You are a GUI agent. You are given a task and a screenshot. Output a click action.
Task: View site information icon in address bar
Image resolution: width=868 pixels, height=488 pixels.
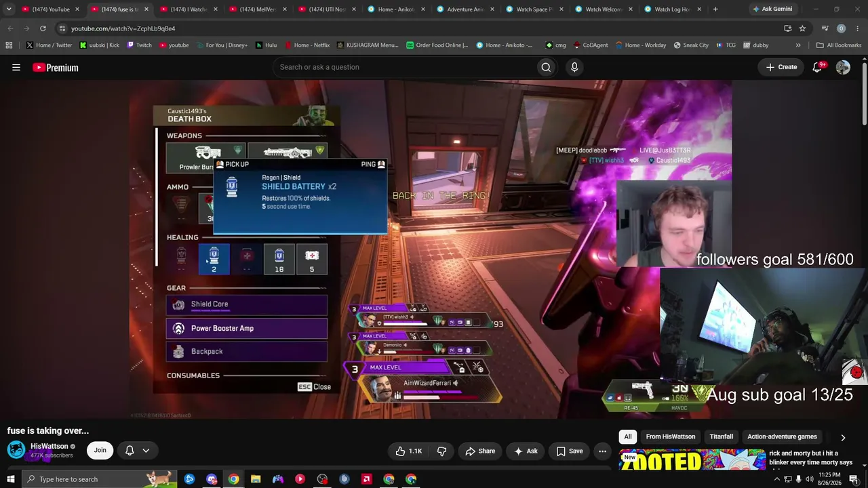click(x=62, y=28)
